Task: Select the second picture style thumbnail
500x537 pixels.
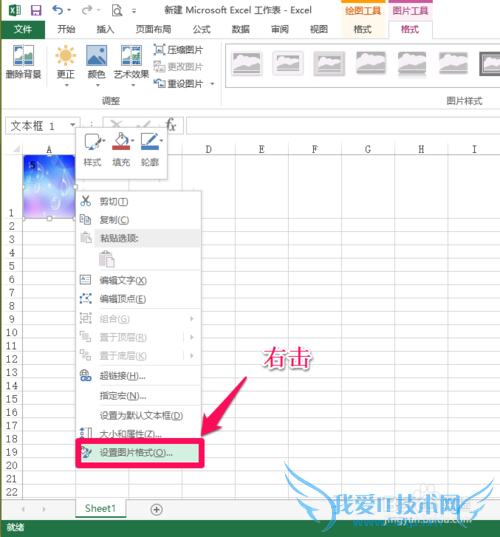Action: tap(288, 63)
